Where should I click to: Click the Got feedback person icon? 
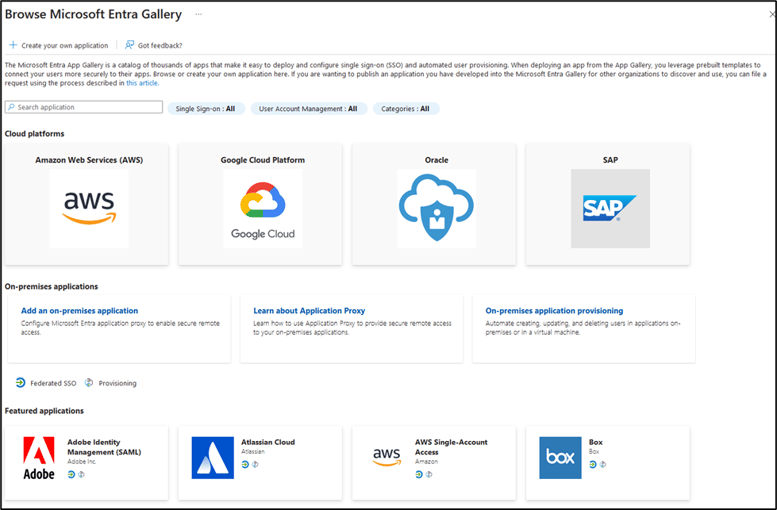129,45
